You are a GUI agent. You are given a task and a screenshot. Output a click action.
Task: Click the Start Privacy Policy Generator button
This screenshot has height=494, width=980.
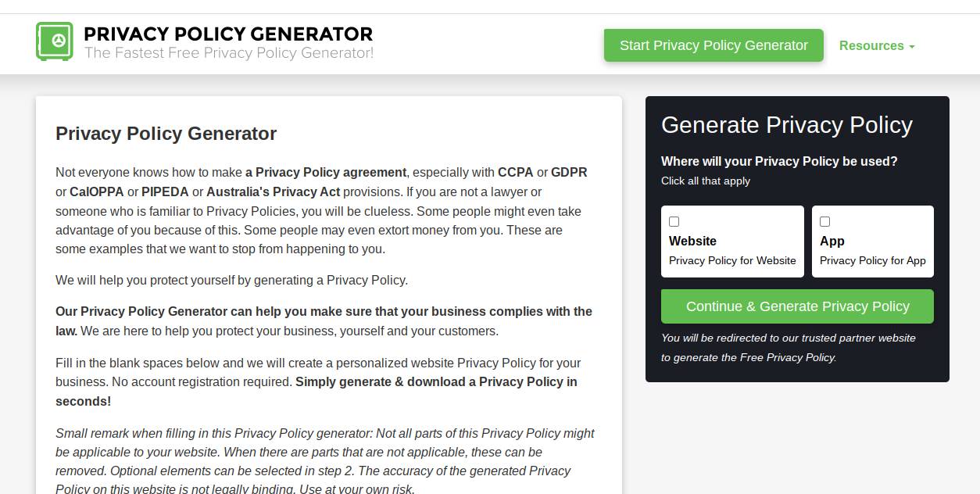[x=714, y=45]
